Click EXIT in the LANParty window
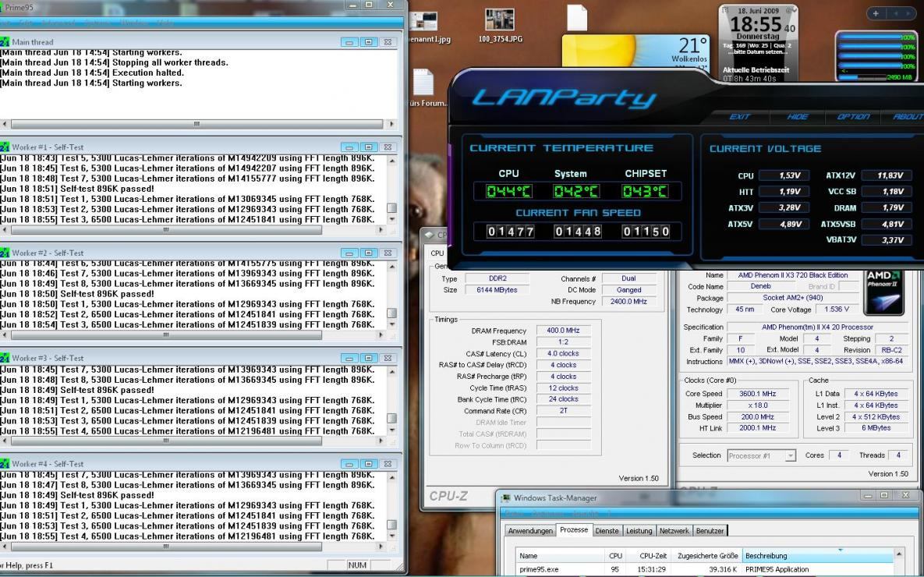Viewport: 924px width, 577px height. click(x=739, y=117)
